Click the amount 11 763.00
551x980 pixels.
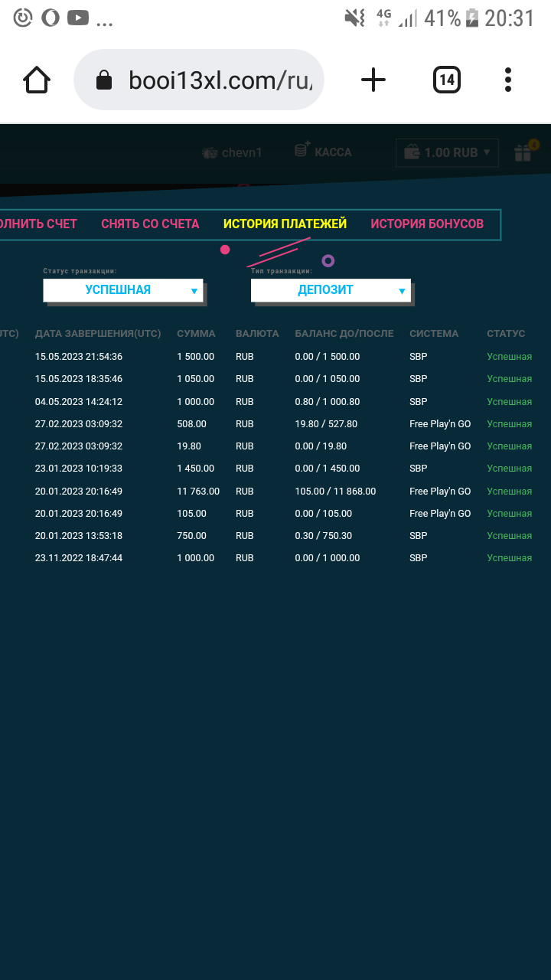(x=198, y=492)
